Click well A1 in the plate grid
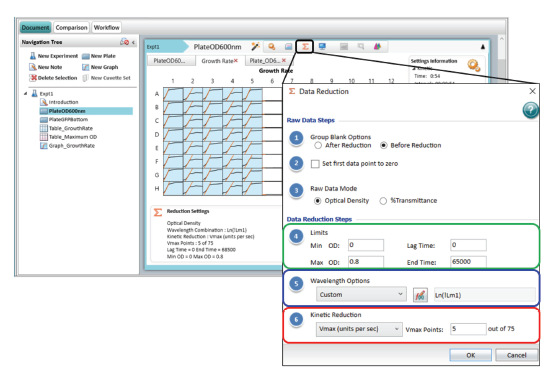Screen dimensions: 549x379 [x=173, y=95]
